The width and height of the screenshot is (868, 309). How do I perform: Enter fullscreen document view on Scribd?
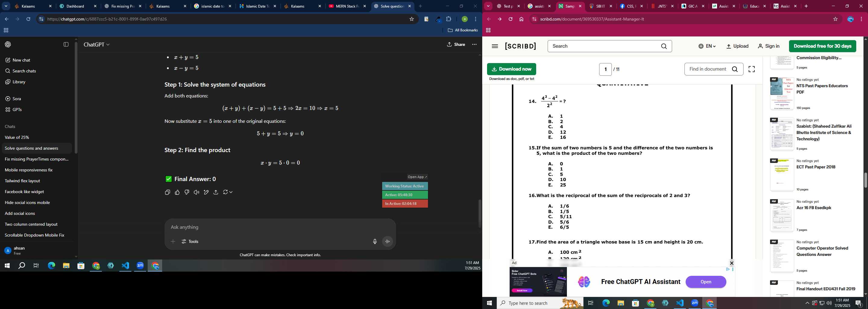tap(751, 69)
